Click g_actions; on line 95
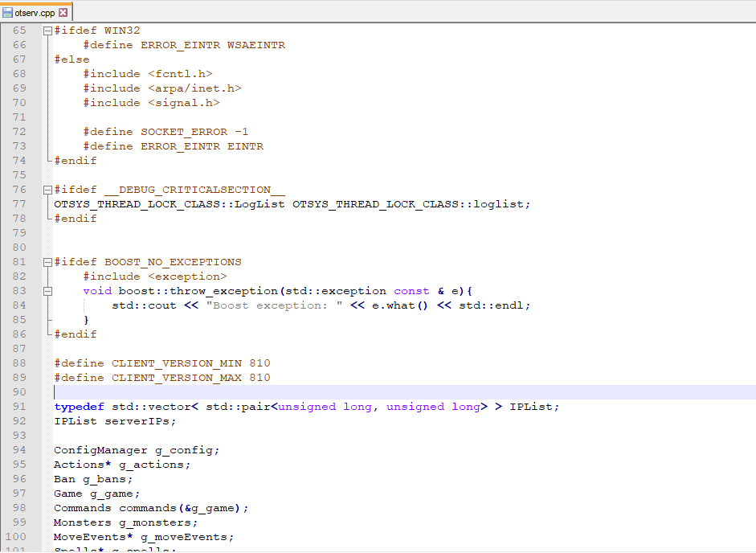The width and height of the screenshot is (756, 553). click(155, 465)
